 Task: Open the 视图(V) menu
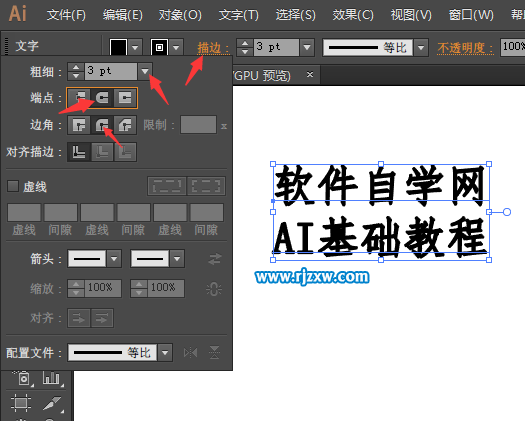click(x=411, y=15)
